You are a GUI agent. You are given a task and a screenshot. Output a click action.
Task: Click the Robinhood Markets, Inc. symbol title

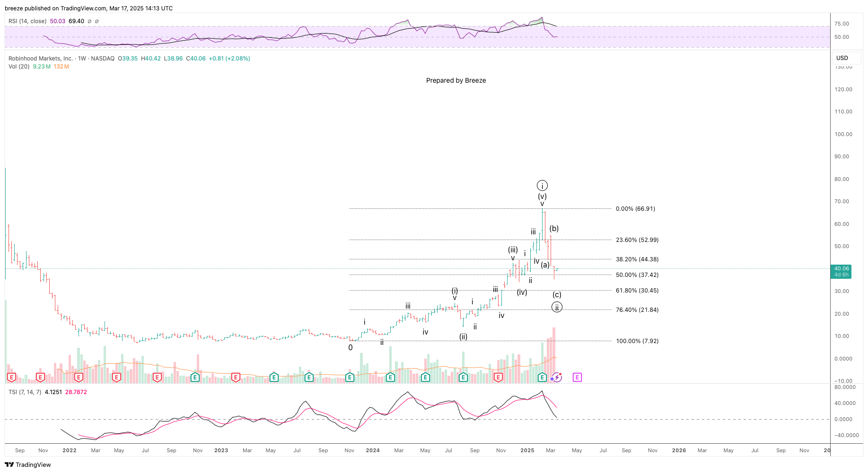click(x=41, y=59)
